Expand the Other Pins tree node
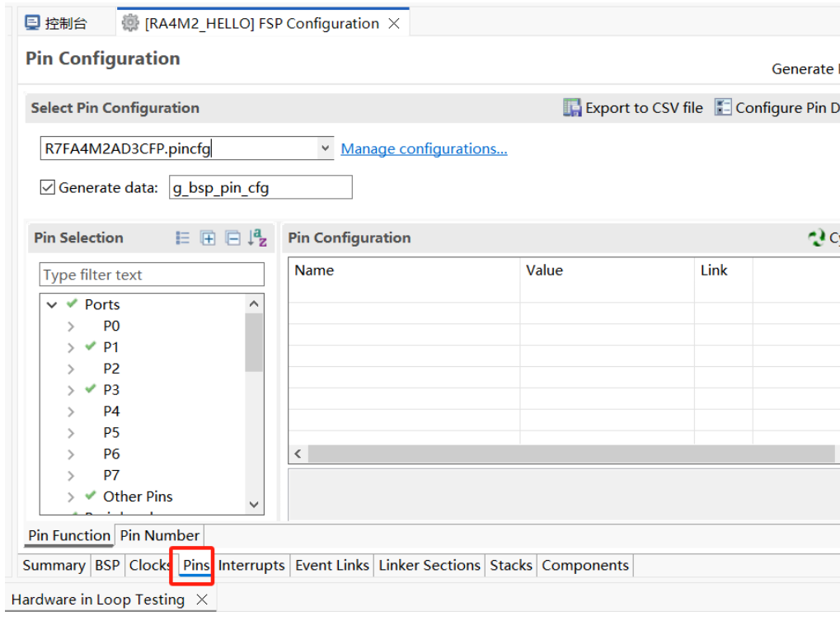This screenshot has width=840, height=621. [x=72, y=496]
